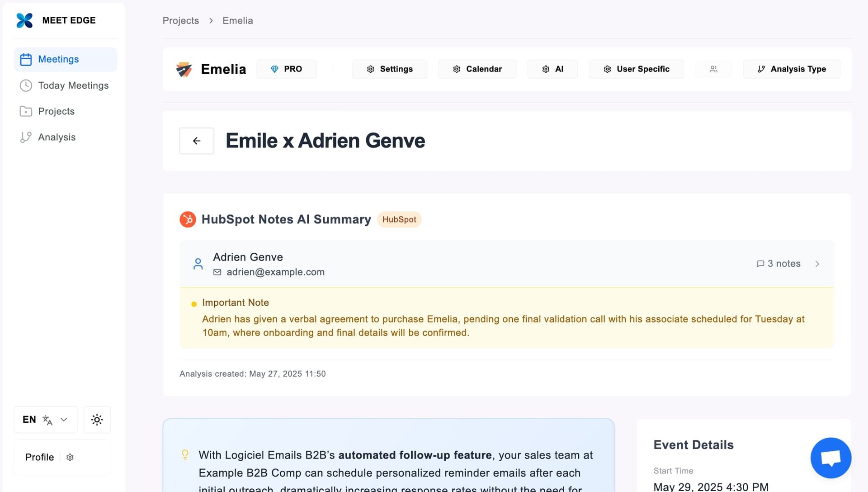Open the Calendar settings button
This screenshot has height=492, width=868.
pyautogui.click(x=477, y=69)
